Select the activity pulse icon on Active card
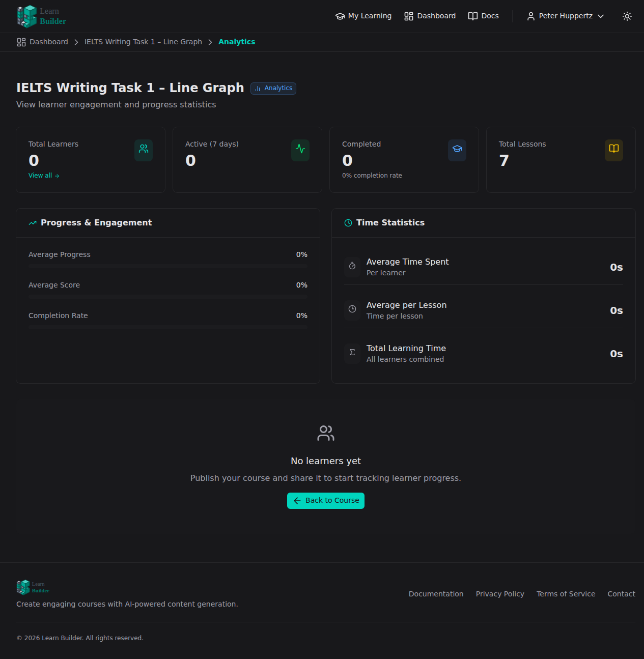 tap(300, 150)
